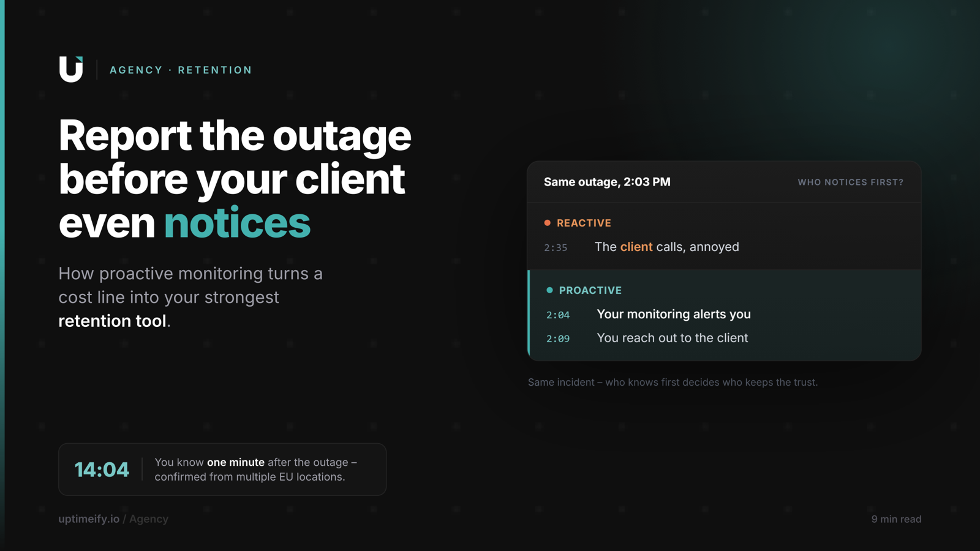Click the 2:35 timestamp
Image resolution: width=980 pixels, height=551 pixels.
click(556, 248)
